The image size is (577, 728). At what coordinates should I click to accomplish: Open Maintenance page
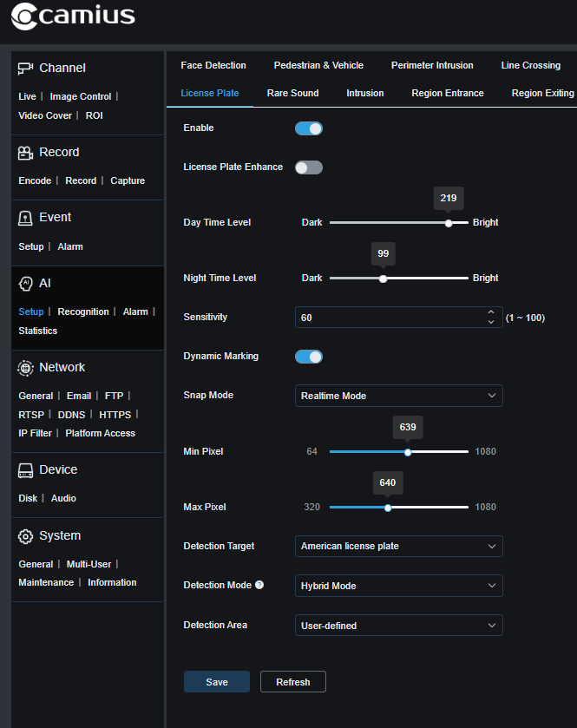pyautogui.click(x=46, y=583)
